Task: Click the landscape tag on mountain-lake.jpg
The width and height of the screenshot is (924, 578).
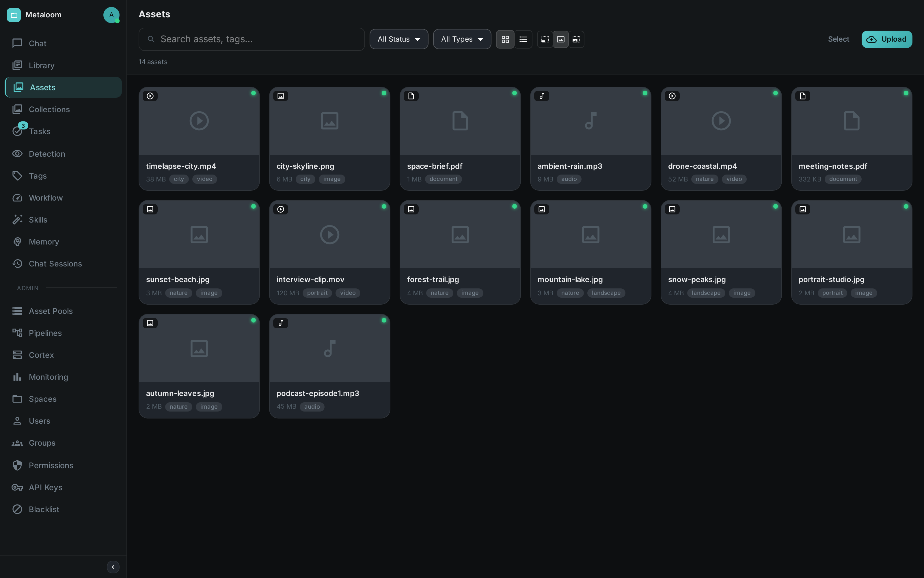Action: point(606,293)
